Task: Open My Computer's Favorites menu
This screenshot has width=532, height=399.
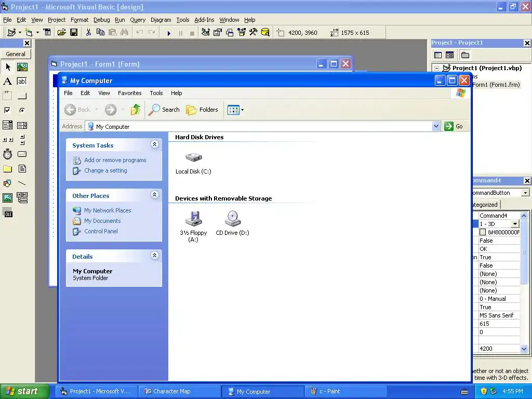Action: pyautogui.click(x=129, y=93)
